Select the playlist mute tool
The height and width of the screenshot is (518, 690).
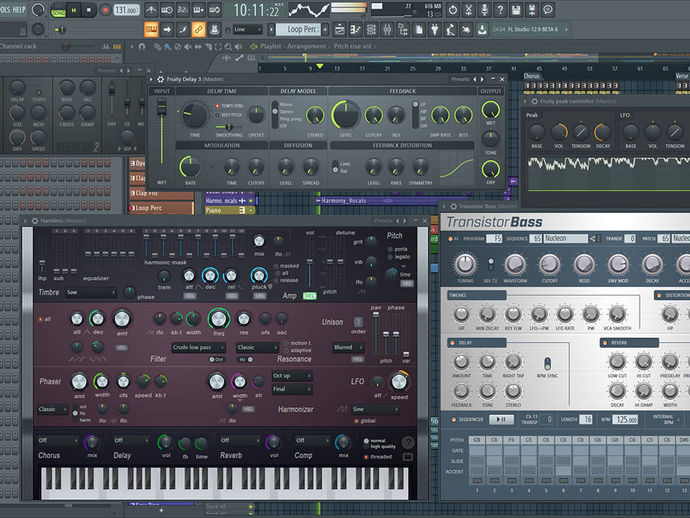(x=187, y=46)
